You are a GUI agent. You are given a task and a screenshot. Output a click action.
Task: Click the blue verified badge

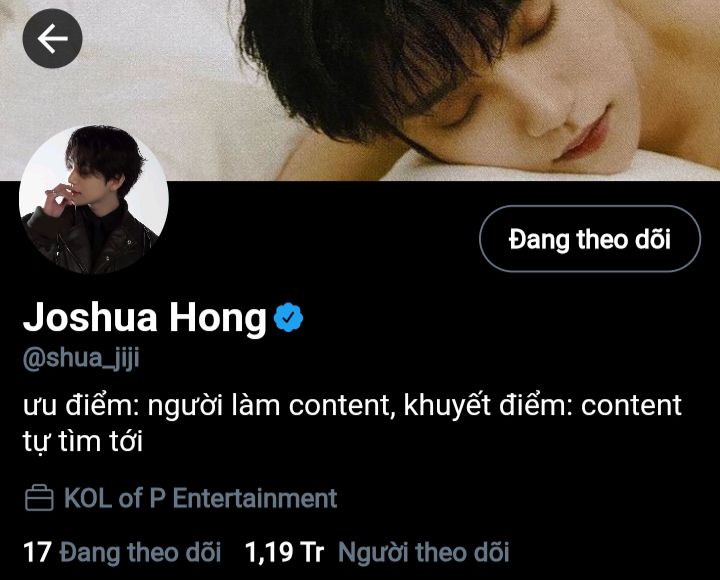(288, 317)
